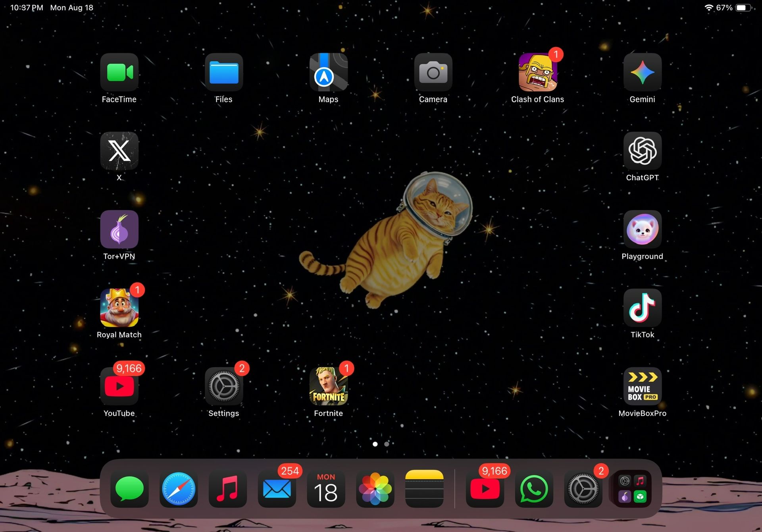Open Safari from the dock
Viewport: 762px width, 532px height.
click(x=179, y=489)
